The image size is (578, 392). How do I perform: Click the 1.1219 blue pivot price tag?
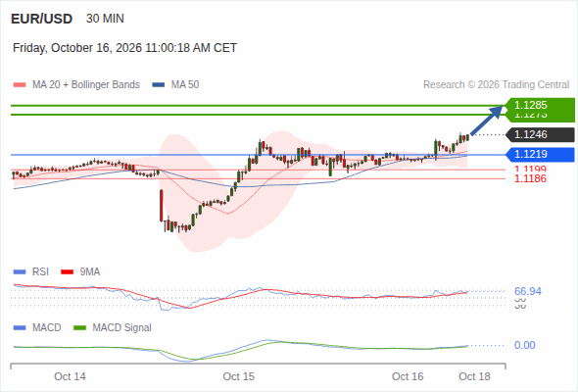click(x=540, y=154)
